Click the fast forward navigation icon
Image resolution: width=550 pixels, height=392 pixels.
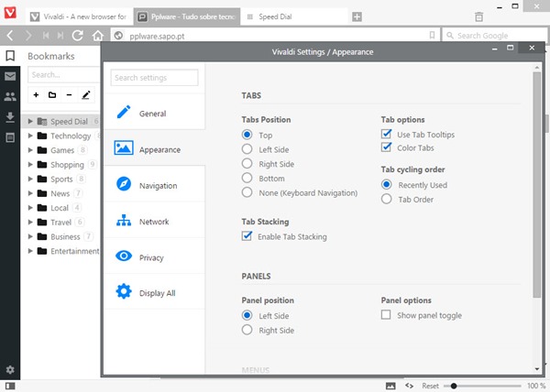(x=60, y=36)
